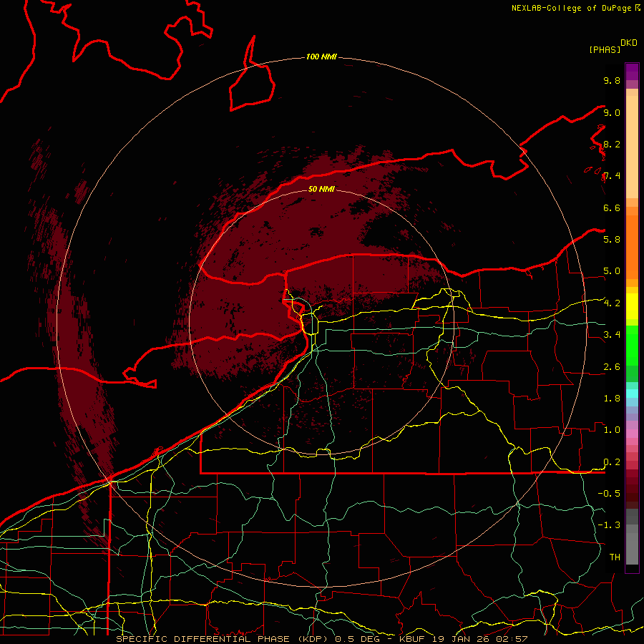Click the NEXLAB-College of DuPage credit text

click(572, 8)
